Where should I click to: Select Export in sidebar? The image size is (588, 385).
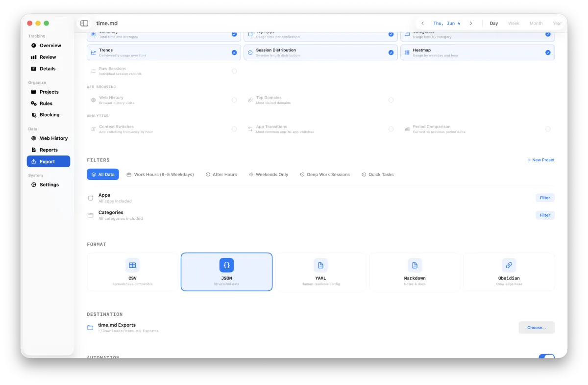coord(49,161)
